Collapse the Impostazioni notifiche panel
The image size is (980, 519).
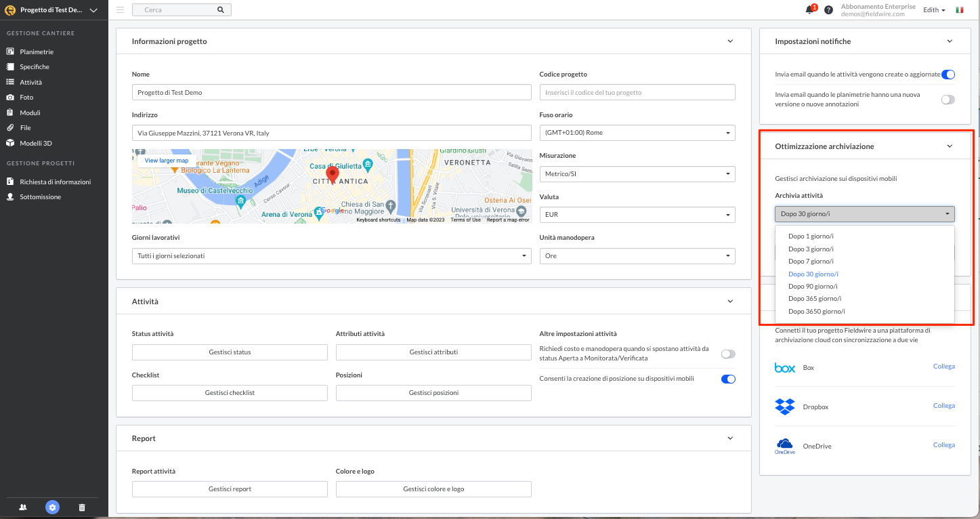tap(950, 41)
